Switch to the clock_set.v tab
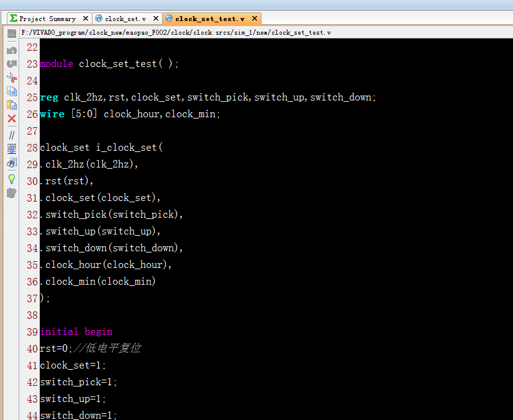The image size is (513, 420). [x=122, y=19]
